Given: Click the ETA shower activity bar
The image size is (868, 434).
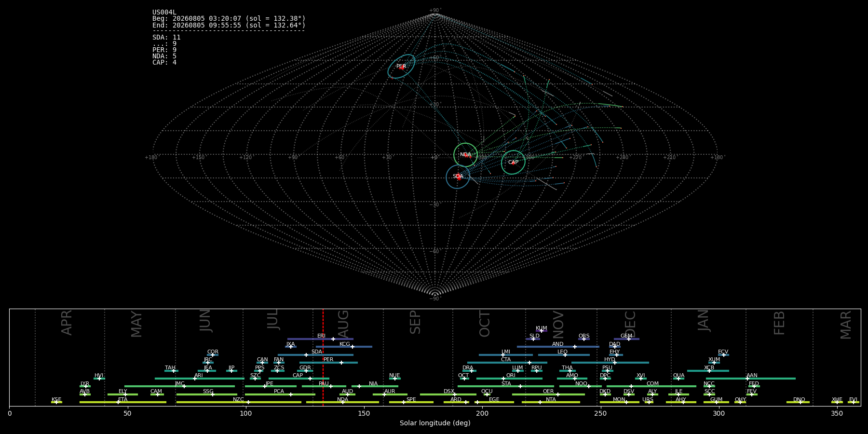Looking at the screenshot, I should [123, 402].
